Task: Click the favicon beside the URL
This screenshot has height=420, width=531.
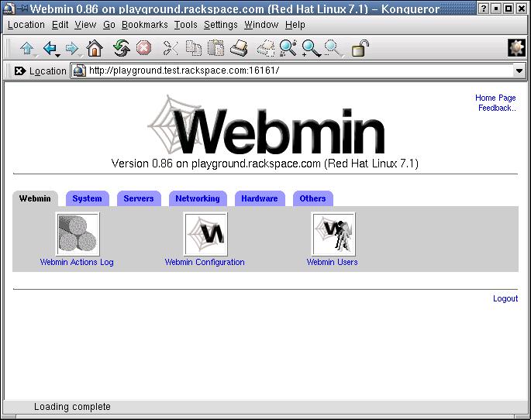Action: pos(80,71)
